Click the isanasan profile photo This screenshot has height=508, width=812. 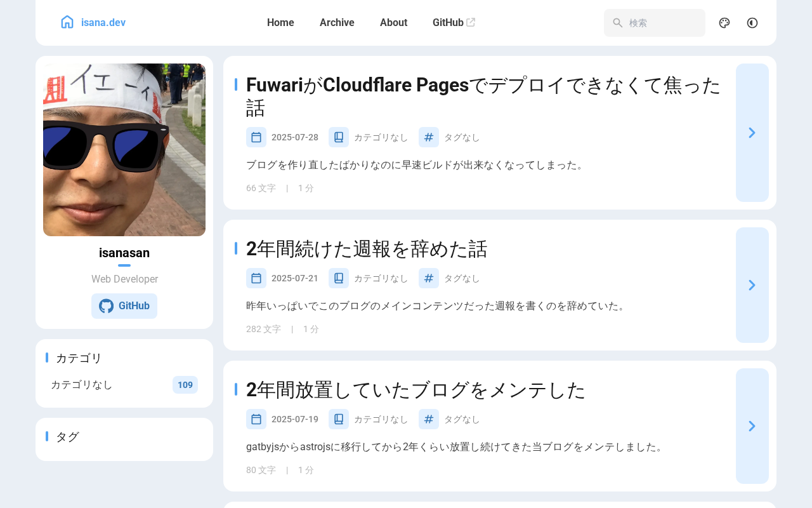[x=124, y=150]
